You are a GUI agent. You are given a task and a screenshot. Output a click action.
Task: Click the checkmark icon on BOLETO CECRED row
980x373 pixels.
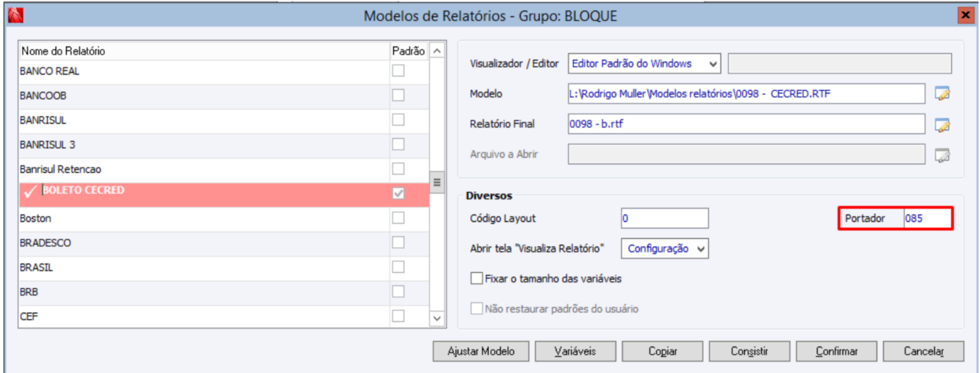[x=31, y=193]
